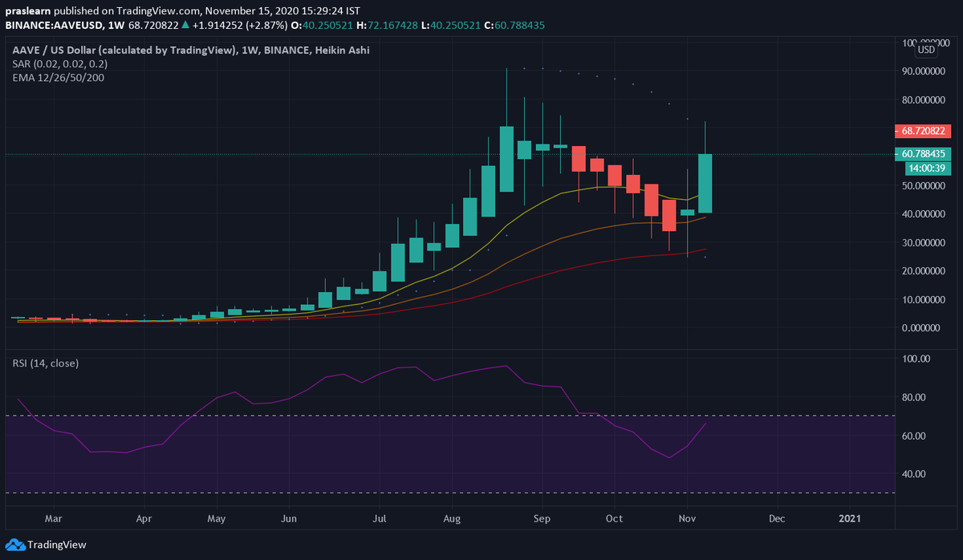Click the Jul label on time axis
The height and width of the screenshot is (560, 963).
[x=380, y=519]
